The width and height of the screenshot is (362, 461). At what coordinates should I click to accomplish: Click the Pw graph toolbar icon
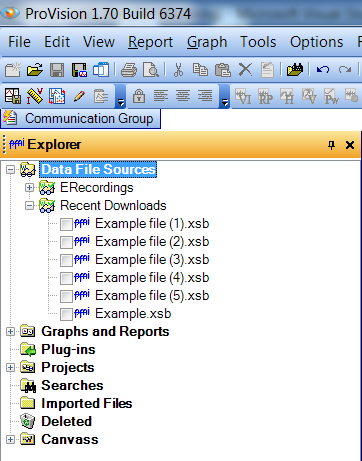331,96
